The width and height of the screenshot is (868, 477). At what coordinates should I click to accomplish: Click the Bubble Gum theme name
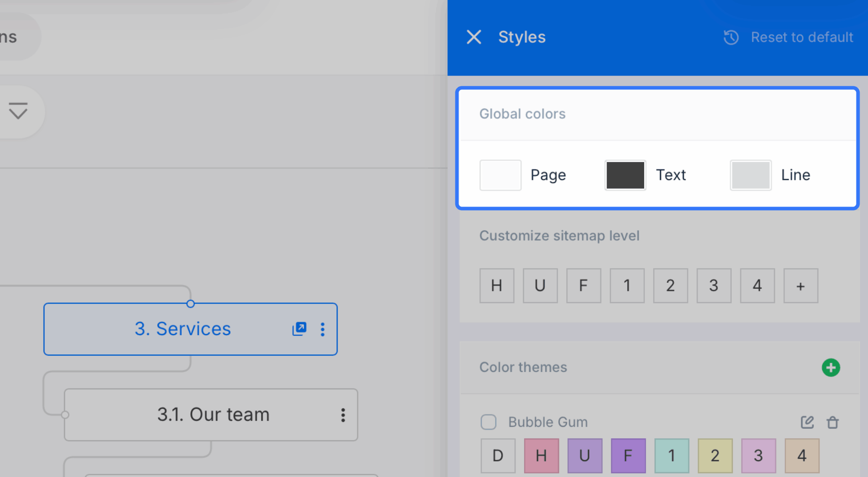coord(548,422)
